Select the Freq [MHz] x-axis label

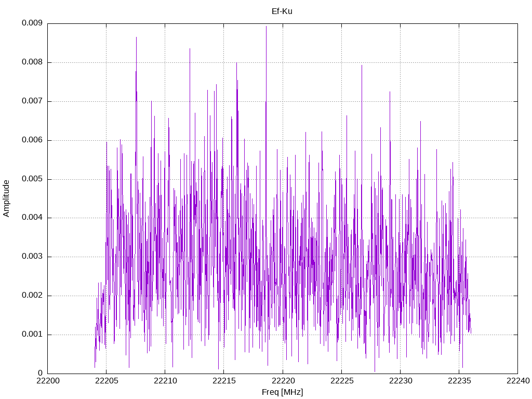[282, 392]
